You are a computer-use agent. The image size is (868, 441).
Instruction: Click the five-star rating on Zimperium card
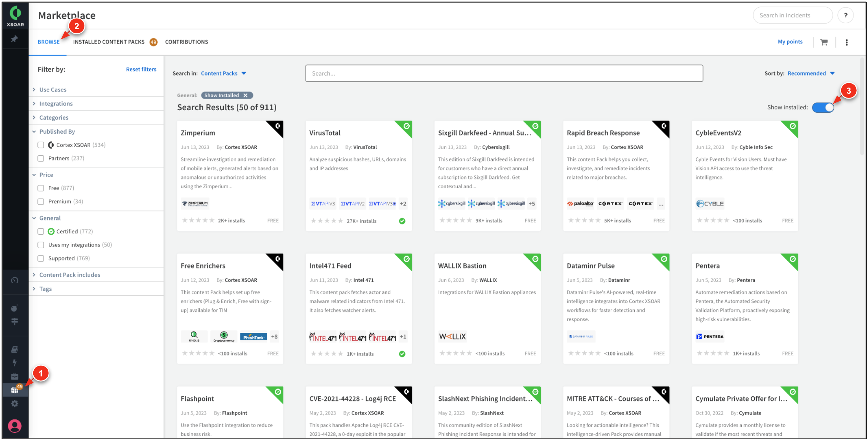(198, 220)
